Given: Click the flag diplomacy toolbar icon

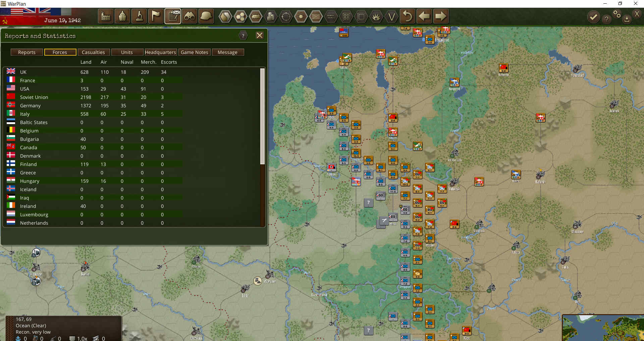Looking at the screenshot, I should point(156,16).
